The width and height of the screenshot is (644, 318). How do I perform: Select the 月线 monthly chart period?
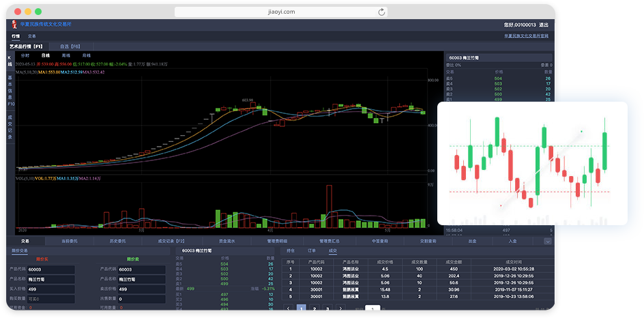[87, 55]
